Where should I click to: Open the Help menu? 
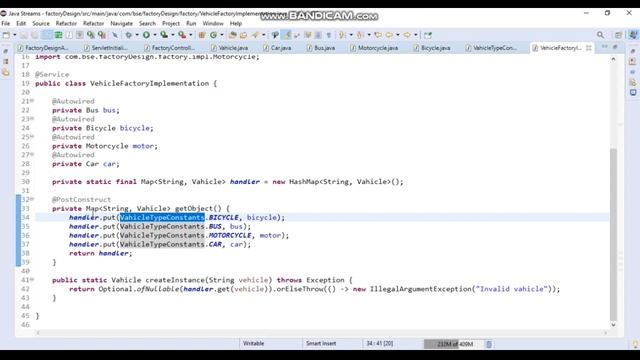point(236,24)
